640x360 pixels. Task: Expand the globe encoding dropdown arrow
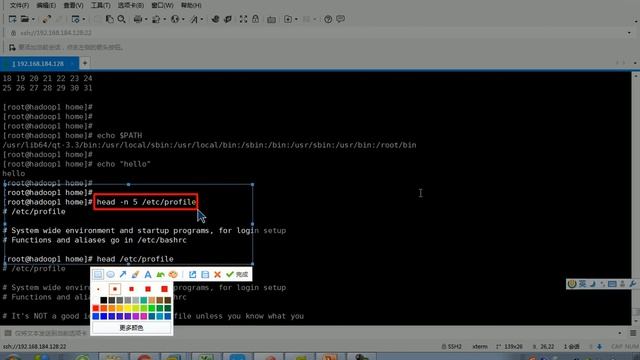coord(183,19)
